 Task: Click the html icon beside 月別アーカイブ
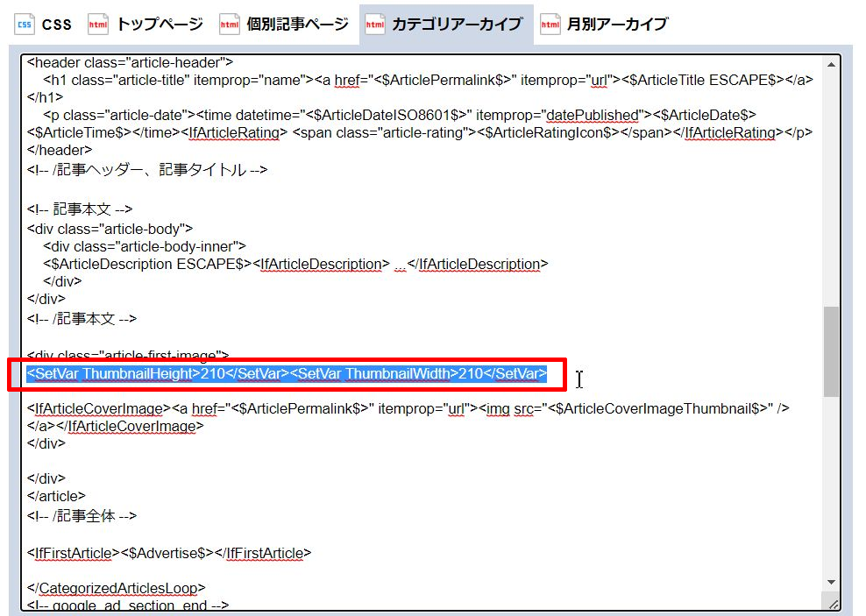pyautogui.click(x=550, y=25)
